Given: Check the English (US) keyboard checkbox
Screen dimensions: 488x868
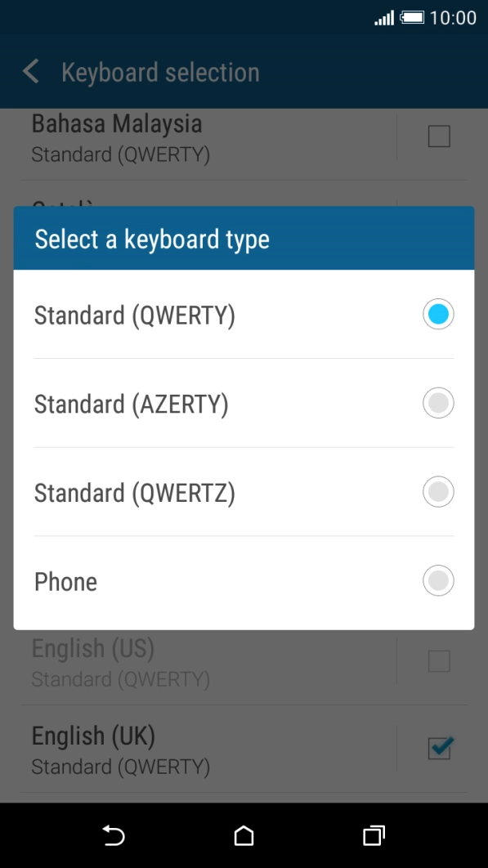Looking at the screenshot, I should [x=438, y=660].
